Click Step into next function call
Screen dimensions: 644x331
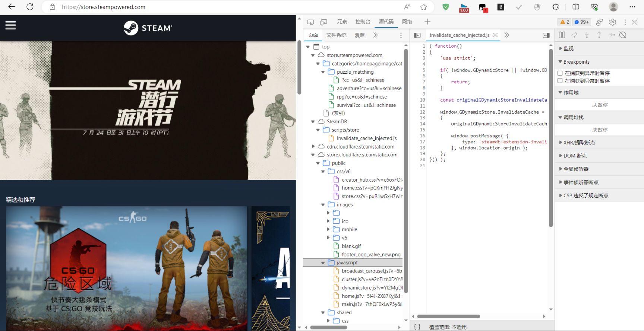click(x=587, y=35)
